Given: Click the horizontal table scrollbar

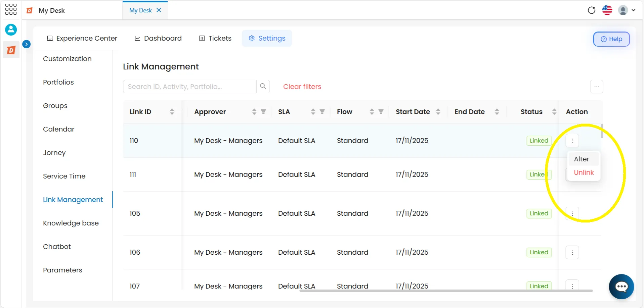Looking at the screenshot, I should [x=446, y=291].
